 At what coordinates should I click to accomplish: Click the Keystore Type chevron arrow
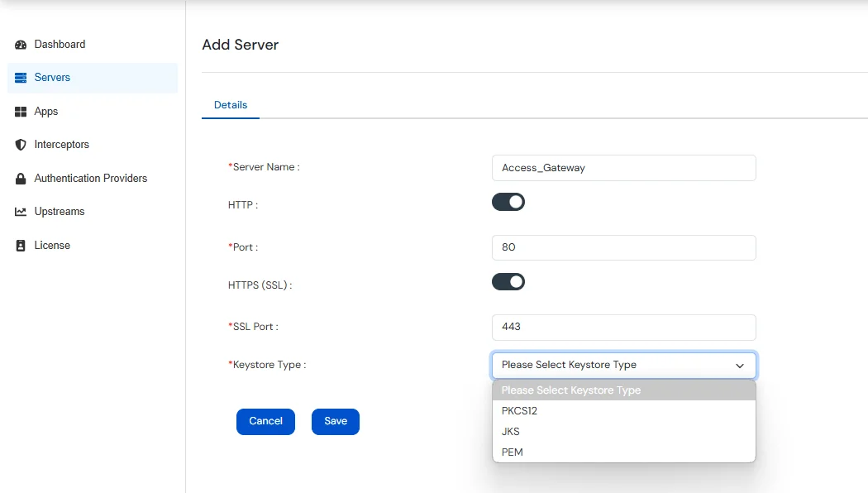[740, 366]
